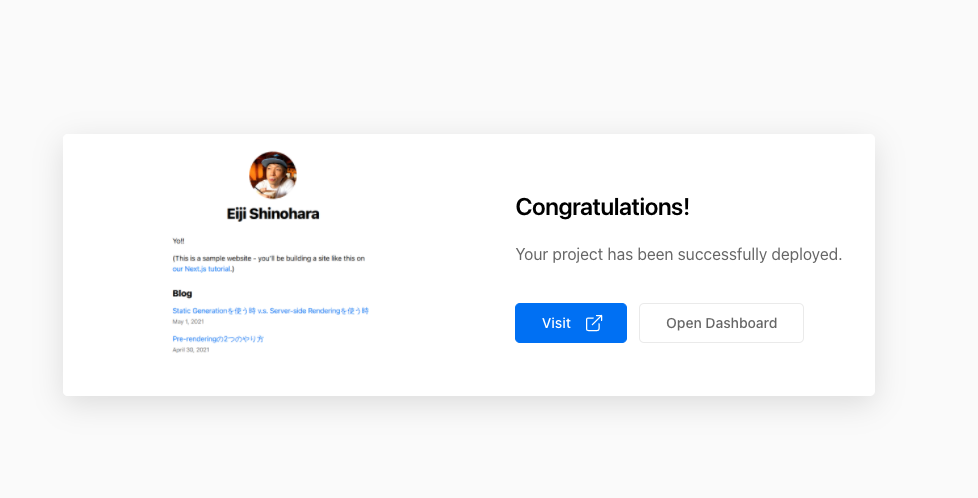The height and width of the screenshot is (498, 978).
Task: Click the 'This is a sample website' paragraph
Action: pos(269,263)
